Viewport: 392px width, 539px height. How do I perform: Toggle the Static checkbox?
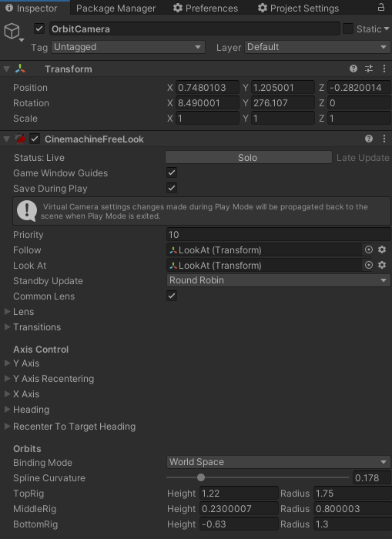pyautogui.click(x=348, y=28)
